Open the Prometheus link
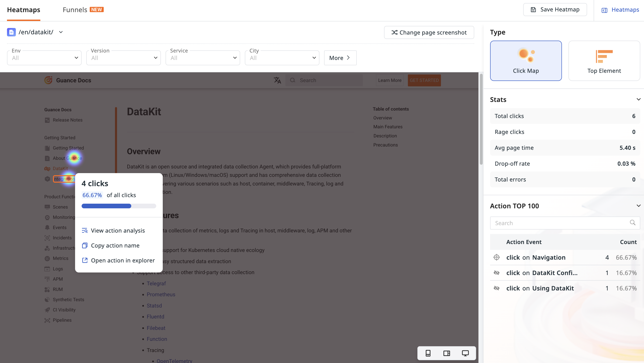Screen dimensions: 644x363 point(161,294)
